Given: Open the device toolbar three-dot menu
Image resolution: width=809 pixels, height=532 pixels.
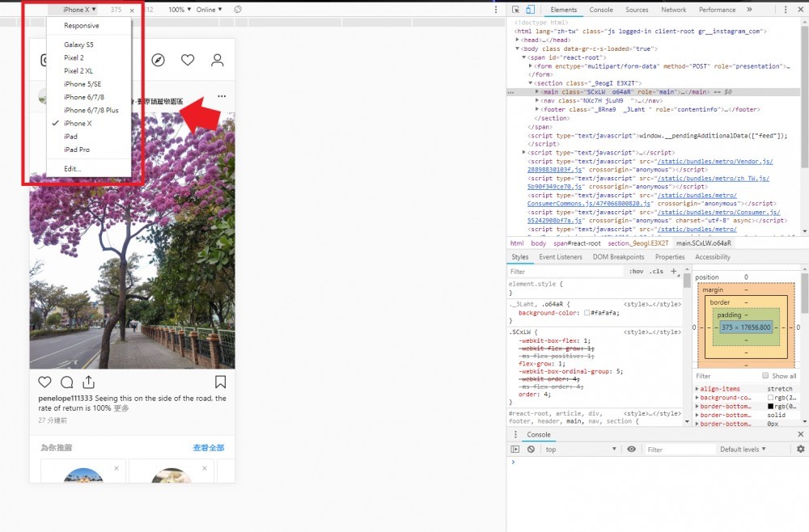Looking at the screenshot, I should (496, 9).
